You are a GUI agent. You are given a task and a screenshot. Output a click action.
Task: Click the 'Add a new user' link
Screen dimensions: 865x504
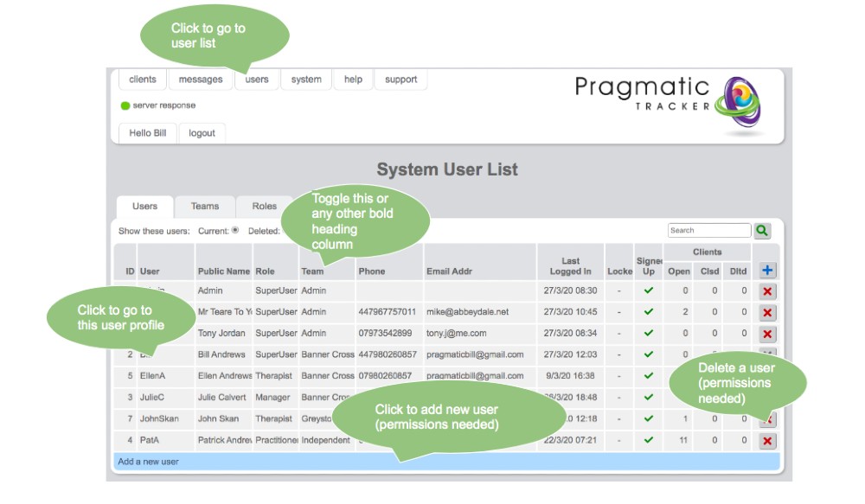point(148,462)
